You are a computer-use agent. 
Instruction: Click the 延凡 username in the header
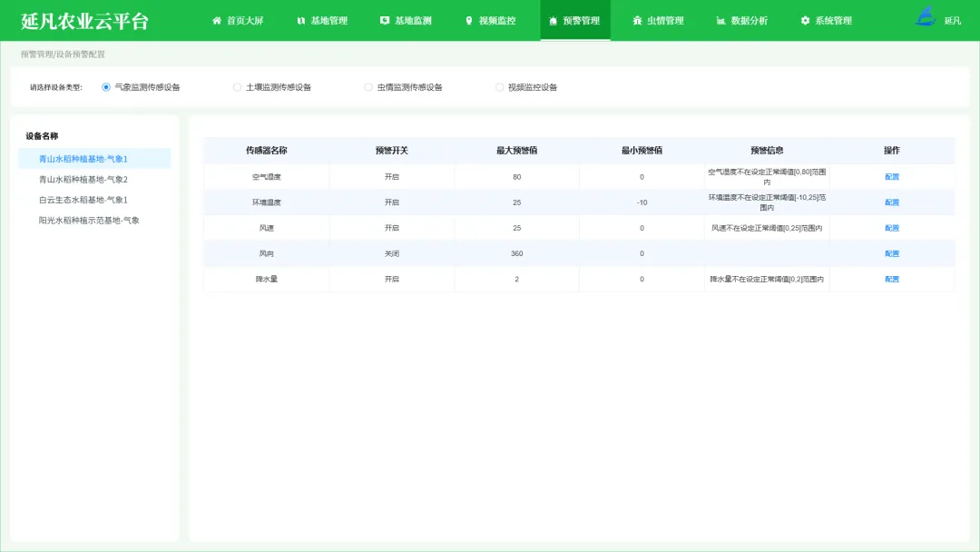[953, 21]
